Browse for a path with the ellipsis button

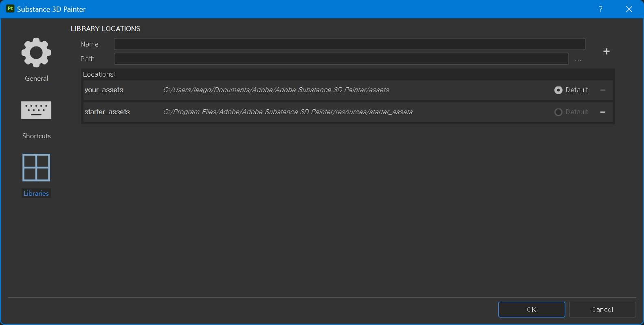[578, 60]
